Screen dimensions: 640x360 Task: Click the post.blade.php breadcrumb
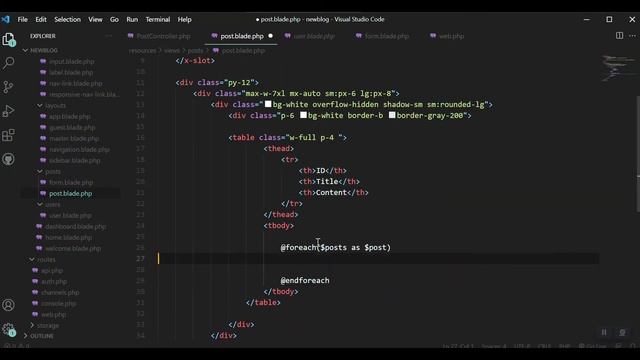[x=243, y=51]
